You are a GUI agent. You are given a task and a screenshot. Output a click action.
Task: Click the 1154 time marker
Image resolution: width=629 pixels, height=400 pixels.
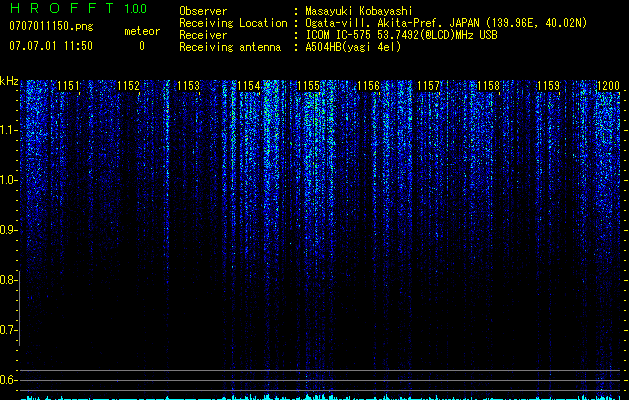tap(248, 86)
